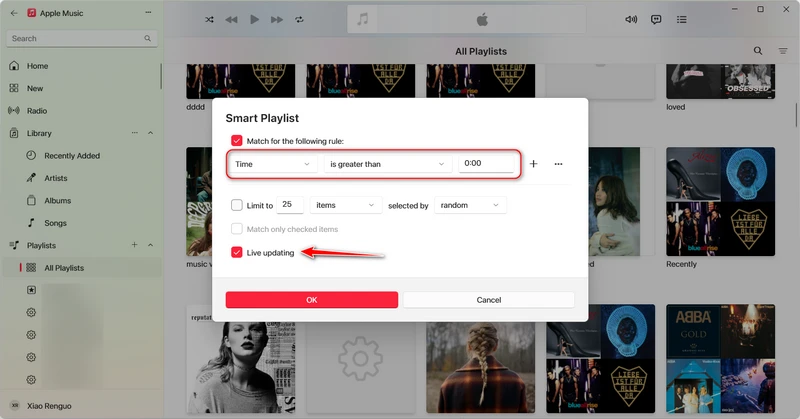Viewport: 800px width, 419px height.
Task: Click the now playing music note artwork
Action: [362, 19]
